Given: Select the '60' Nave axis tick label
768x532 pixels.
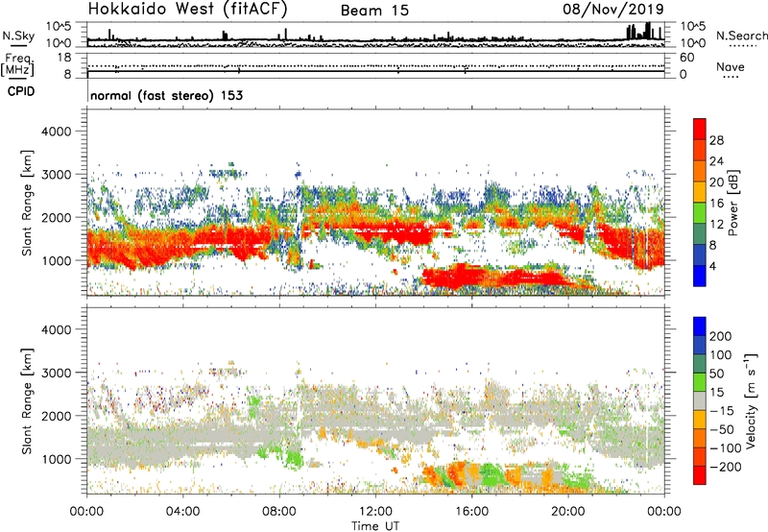Looking at the screenshot, I should pyautogui.click(x=686, y=58).
